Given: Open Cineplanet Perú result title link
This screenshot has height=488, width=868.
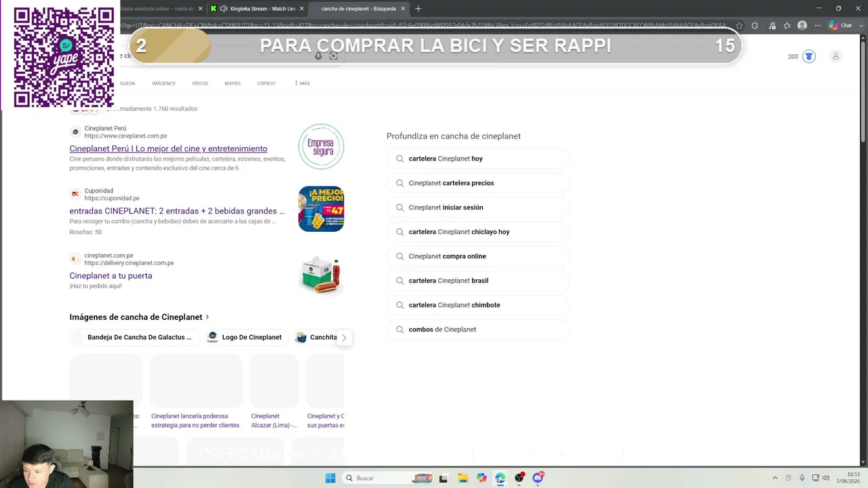Looking at the screenshot, I should click(x=168, y=148).
